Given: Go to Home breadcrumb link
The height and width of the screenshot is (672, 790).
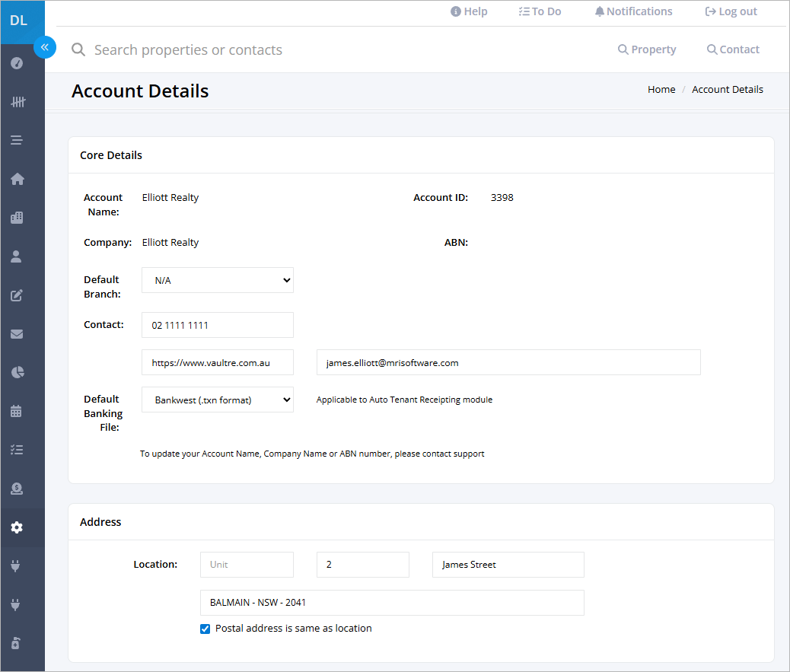Looking at the screenshot, I should 661,89.
